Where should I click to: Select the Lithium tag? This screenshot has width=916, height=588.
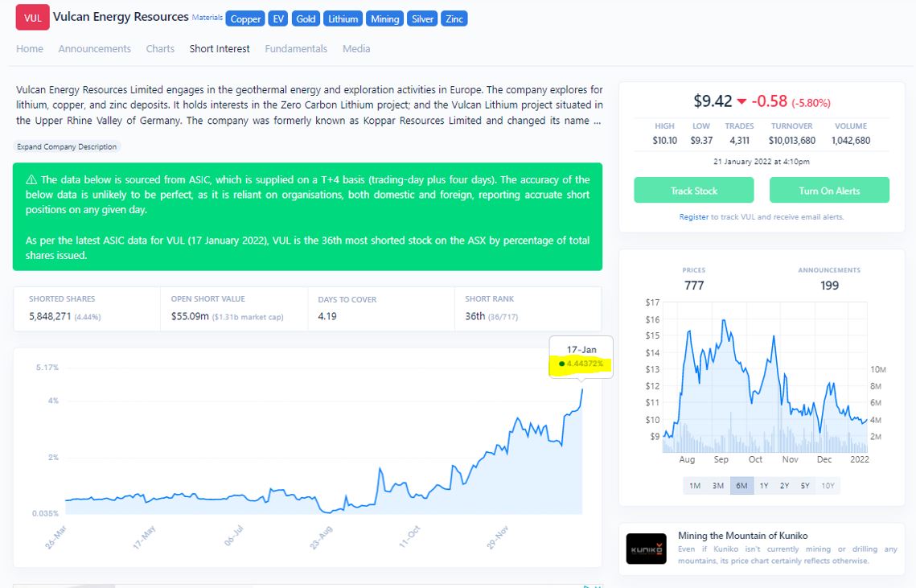pyautogui.click(x=343, y=19)
